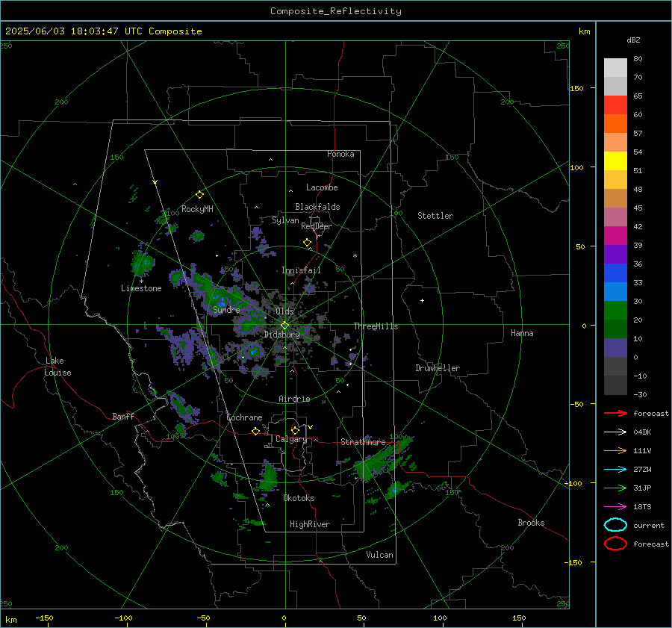Screen dimensions: 672x628
Task: Pick the light blue 33–30 dBZ swatch
Action: 615,291
